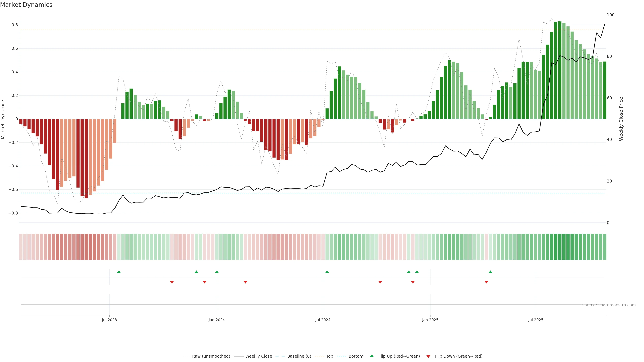Click the Flip Up marker at Jan 2024
The height and width of the screenshot is (362, 644).
(217, 272)
